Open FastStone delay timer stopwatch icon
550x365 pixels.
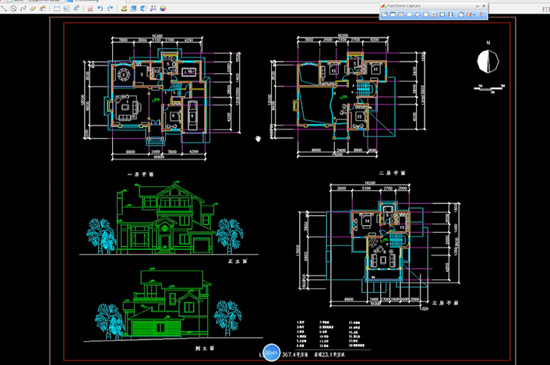(x=461, y=14)
